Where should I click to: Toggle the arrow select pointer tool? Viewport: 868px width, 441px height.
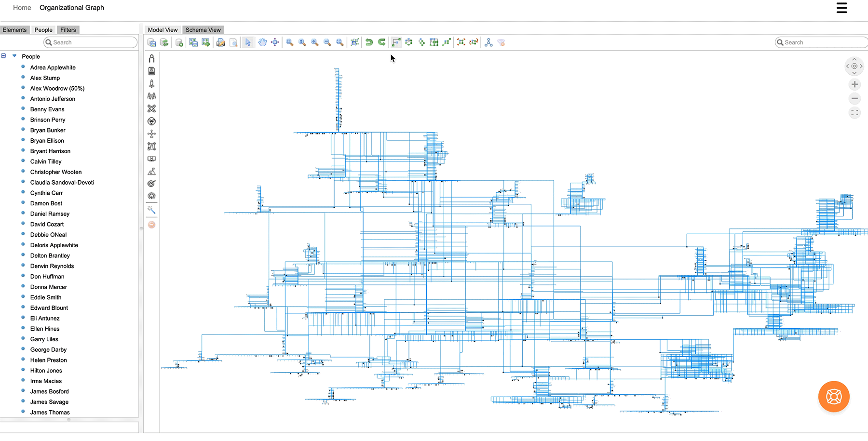[x=248, y=42]
